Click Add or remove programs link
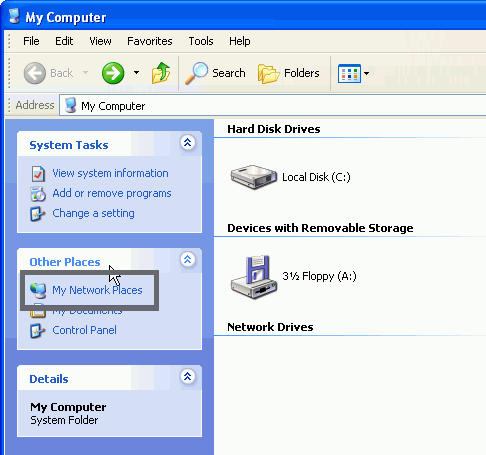The width and height of the screenshot is (486, 455). 112,193
